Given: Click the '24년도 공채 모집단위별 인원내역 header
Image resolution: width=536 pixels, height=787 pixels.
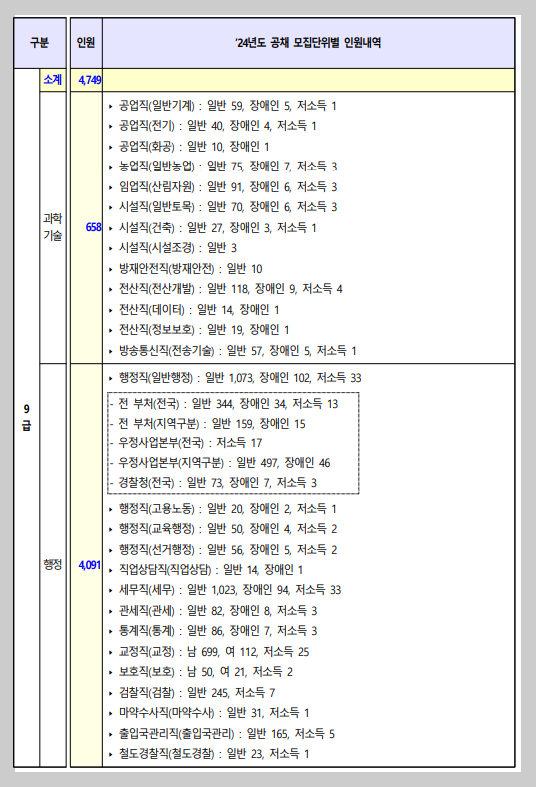Looking at the screenshot, I should [x=308, y=43].
